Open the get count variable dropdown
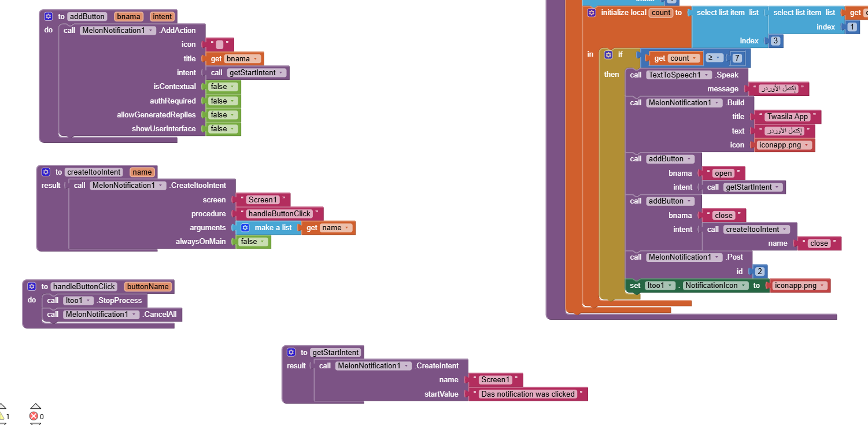Viewport: 868px width, 425px height. tap(684, 58)
